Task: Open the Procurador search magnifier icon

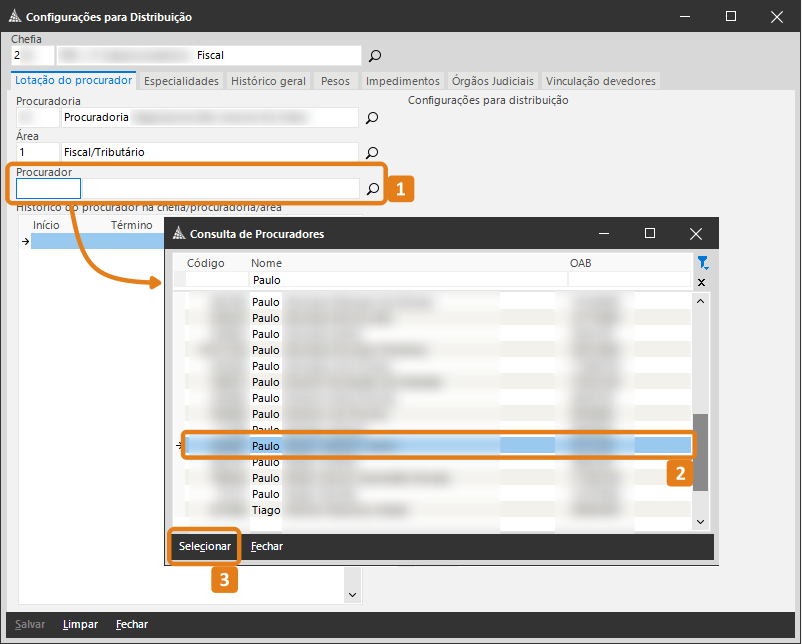Action: click(372, 189)
